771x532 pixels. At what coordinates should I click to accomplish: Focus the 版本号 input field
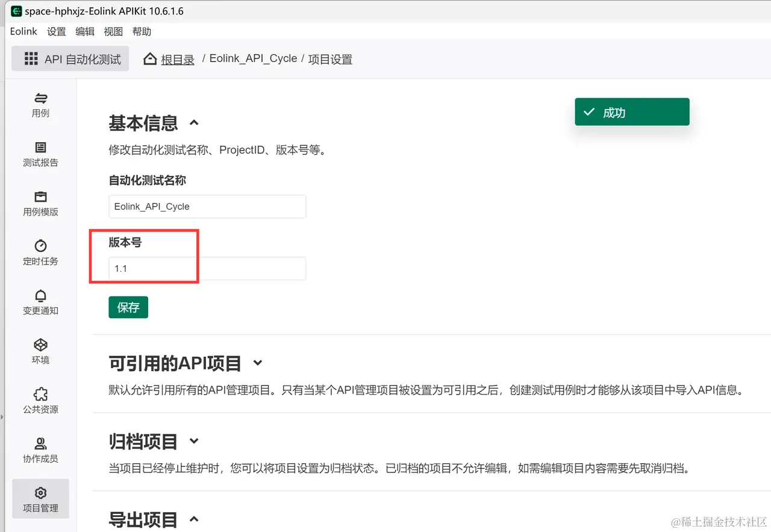(x=207, y=268)
